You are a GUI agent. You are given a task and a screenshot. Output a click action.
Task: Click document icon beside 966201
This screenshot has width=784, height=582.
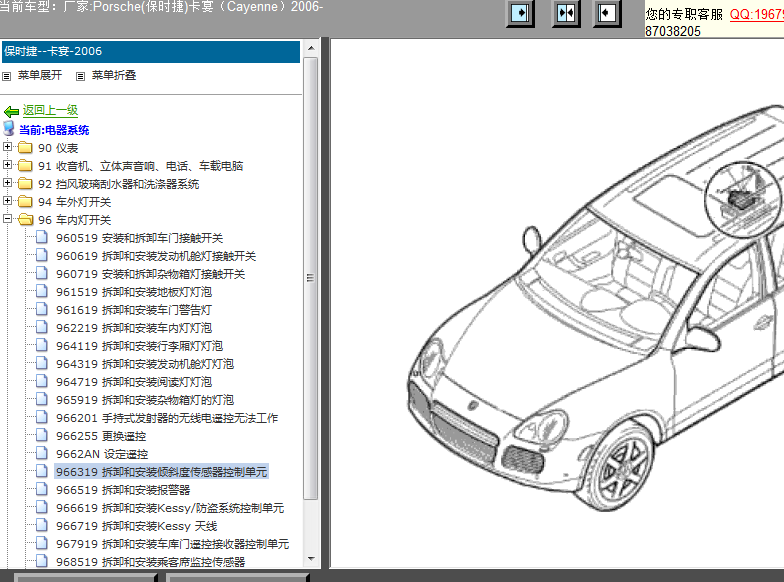click(42, 417)
